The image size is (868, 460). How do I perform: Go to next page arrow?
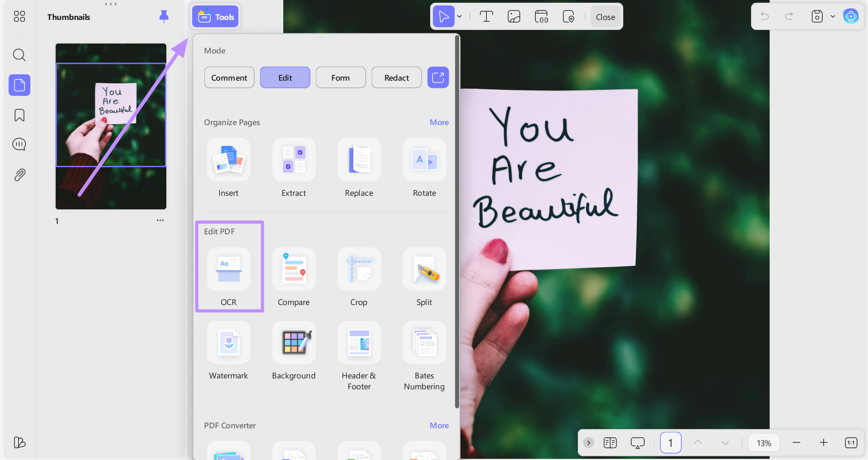click(x=725, y=443)
